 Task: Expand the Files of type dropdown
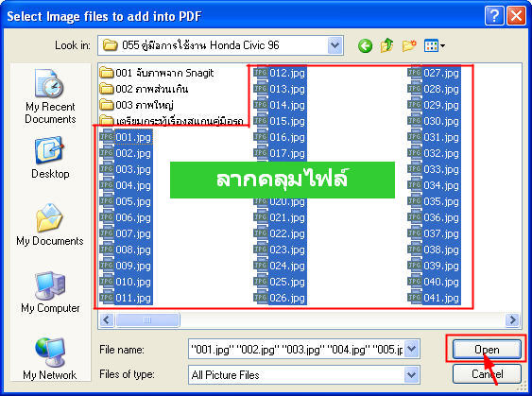[x=411, y=375]
